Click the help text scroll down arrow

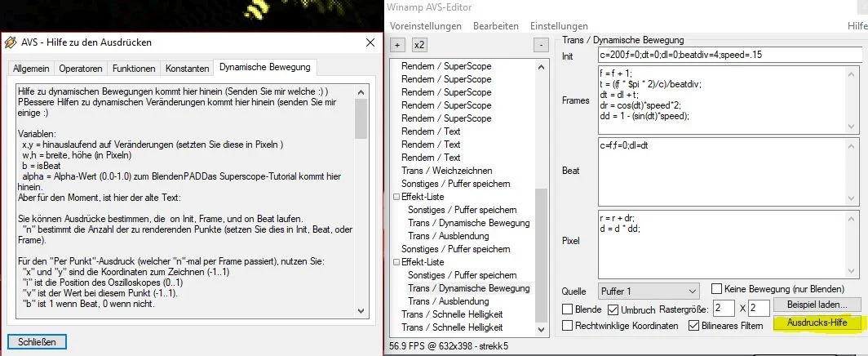click(361, 311)
